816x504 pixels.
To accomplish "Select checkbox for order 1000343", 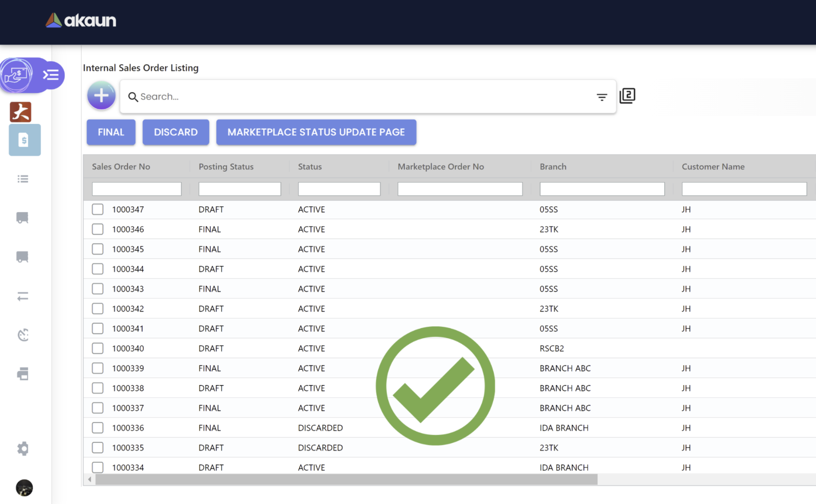I will point(98,289).
